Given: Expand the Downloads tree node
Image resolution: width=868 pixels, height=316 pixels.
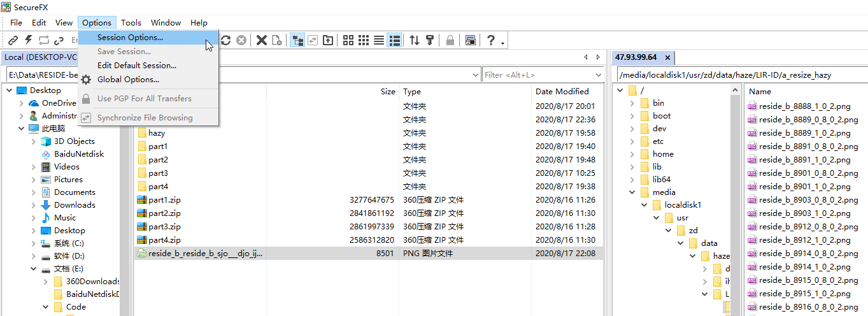Looking at the screenshot, I should click(x=34, y=205).
